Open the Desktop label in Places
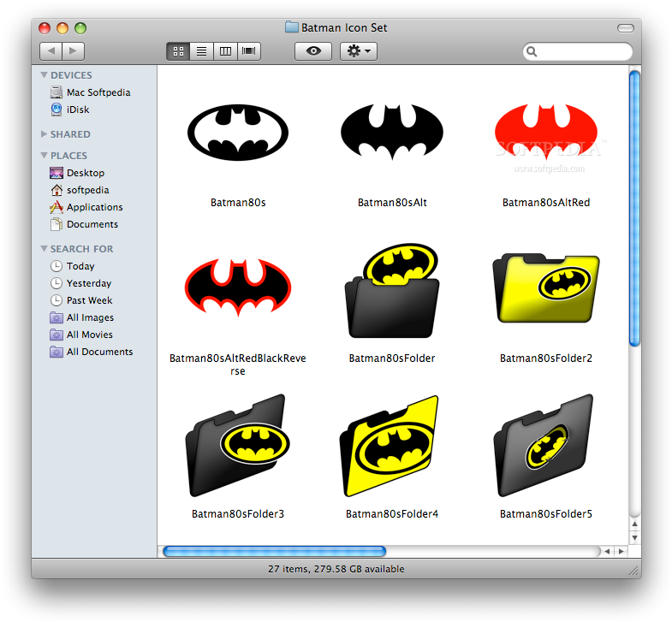The image size is (672, 622). tap(86, 173)
